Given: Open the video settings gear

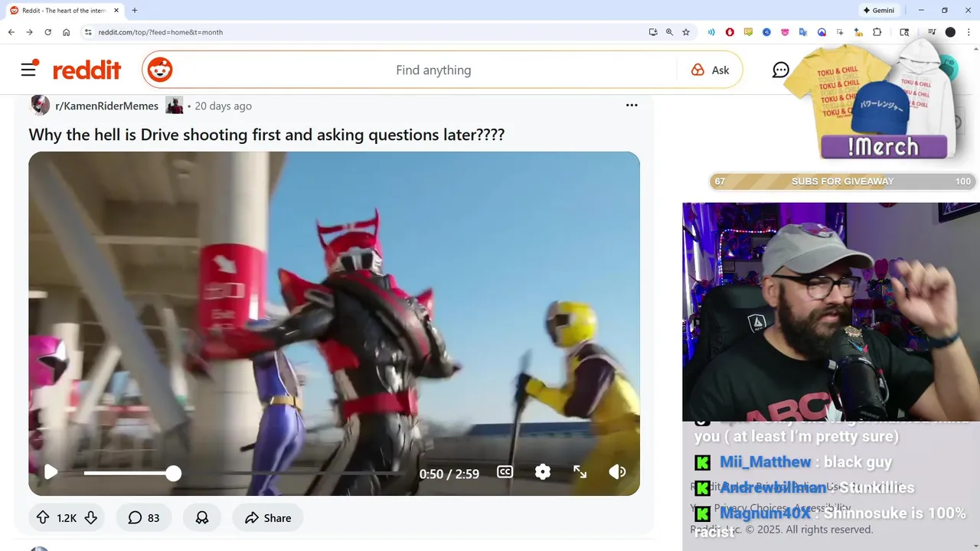Looking at the screenshot, I should (x=543, y=472).
